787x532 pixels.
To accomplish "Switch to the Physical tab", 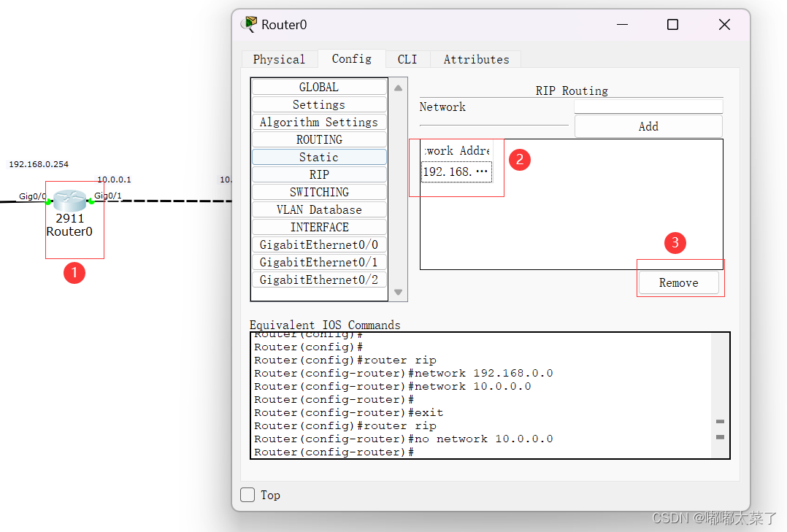I will pyautogui.click(x=279, y=59).
